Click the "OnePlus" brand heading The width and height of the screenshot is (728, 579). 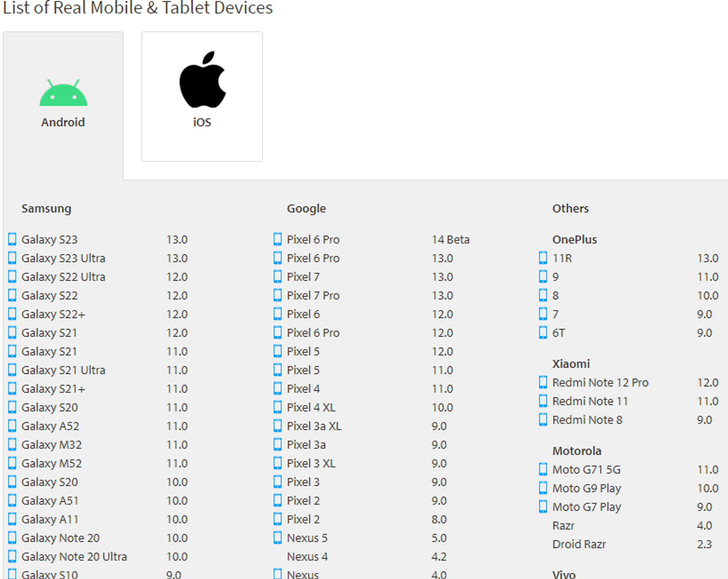pyautogui.click(x=575, y=240)
